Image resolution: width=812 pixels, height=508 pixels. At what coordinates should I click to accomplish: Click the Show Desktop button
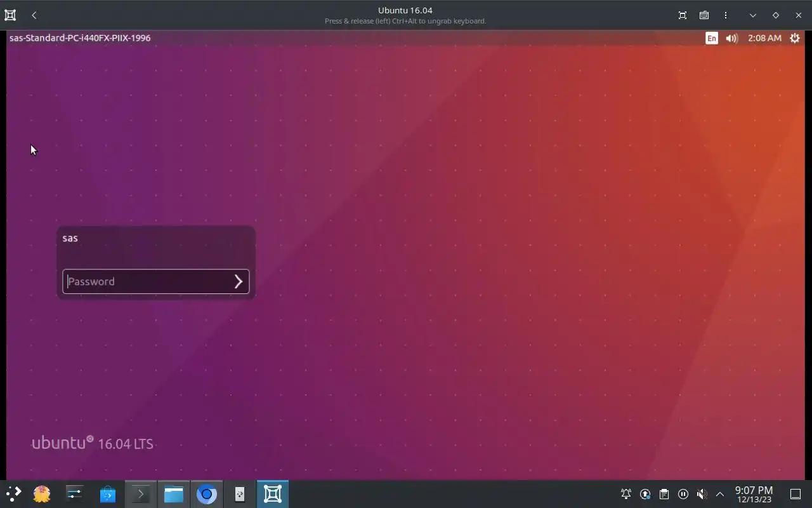(796, 494)
